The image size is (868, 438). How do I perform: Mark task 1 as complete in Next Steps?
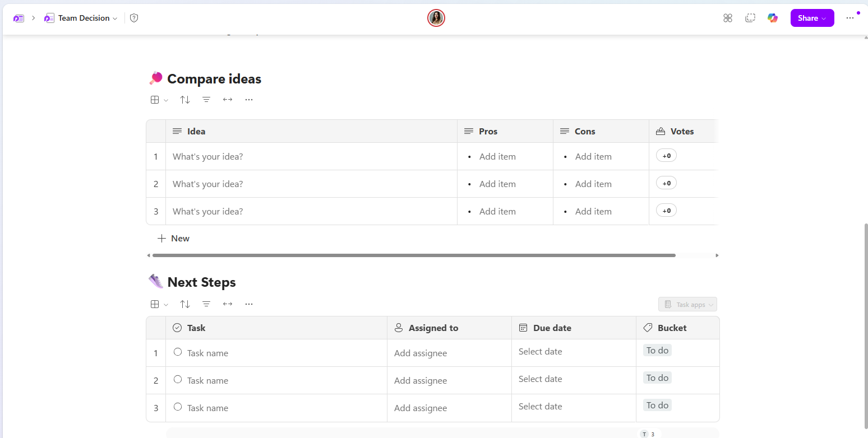coord(178,352)
